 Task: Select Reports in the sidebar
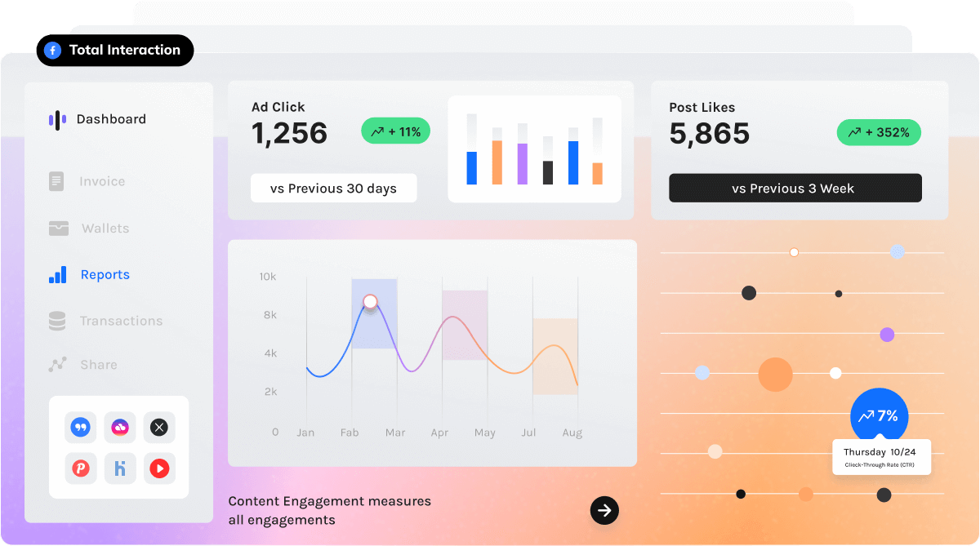point(105,275)
